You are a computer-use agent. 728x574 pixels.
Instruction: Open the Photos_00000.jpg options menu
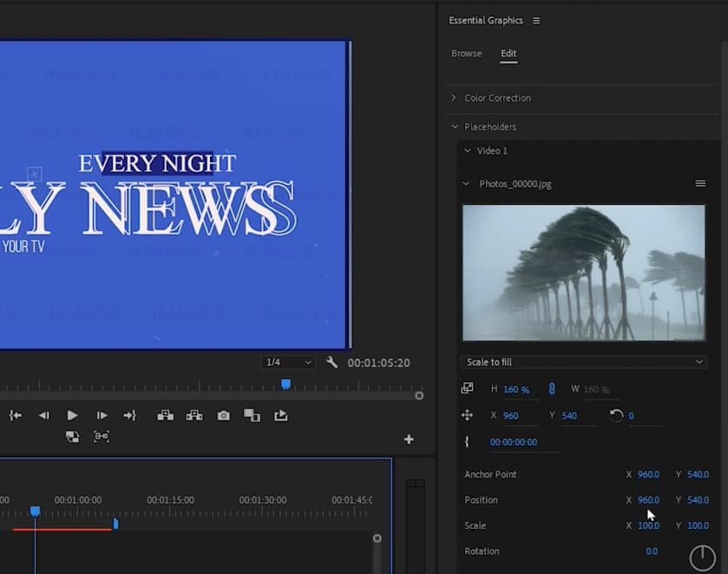700,184
